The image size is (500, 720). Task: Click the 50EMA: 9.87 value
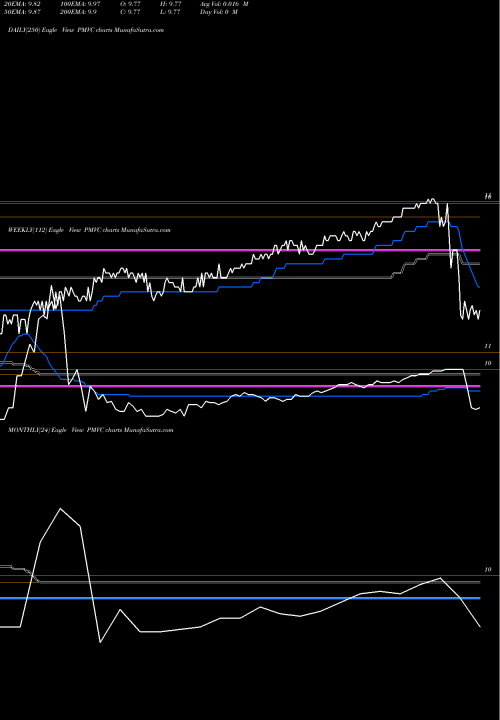(22, 12)
